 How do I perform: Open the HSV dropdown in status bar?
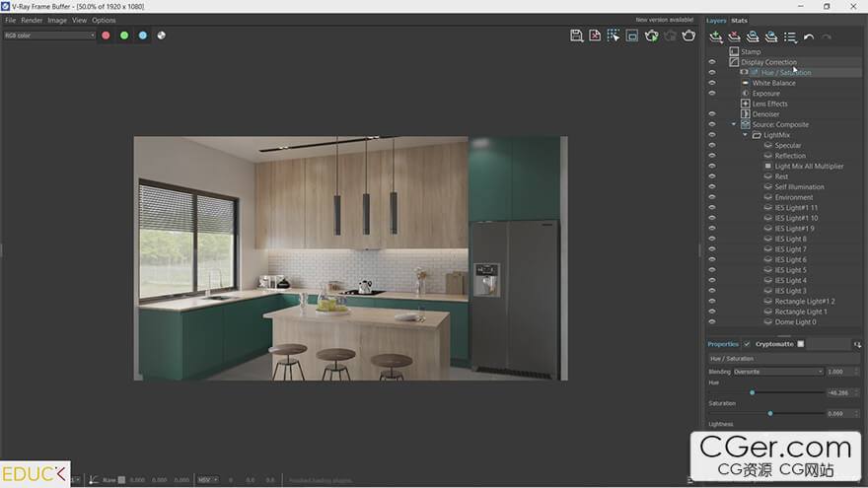(207, 480)
